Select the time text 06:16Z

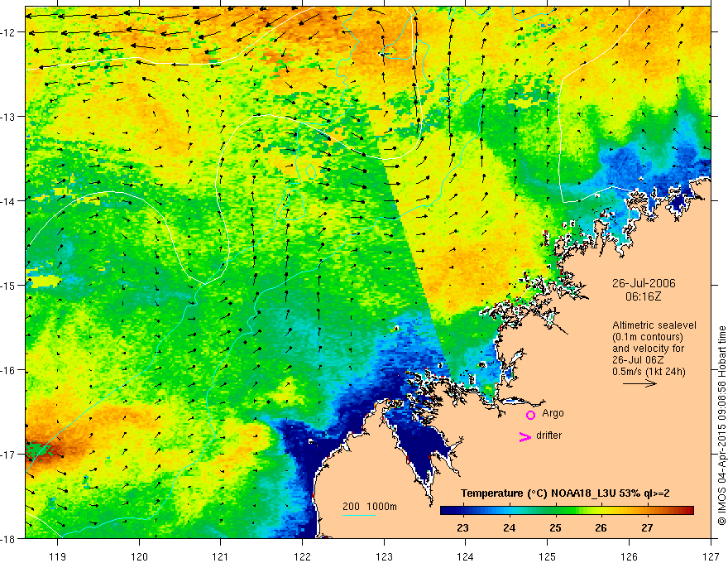click(643, 296)
